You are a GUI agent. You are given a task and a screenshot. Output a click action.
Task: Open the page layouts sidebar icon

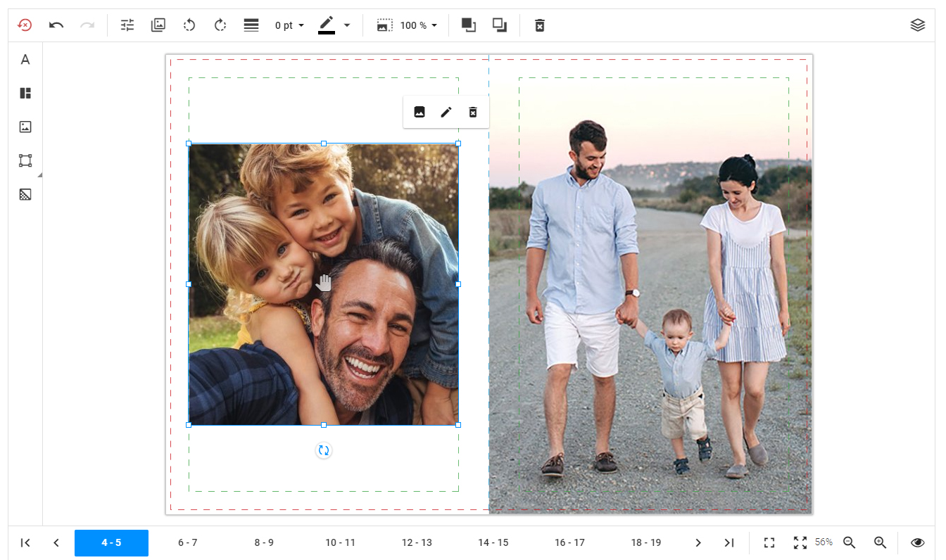click(25, 94)
